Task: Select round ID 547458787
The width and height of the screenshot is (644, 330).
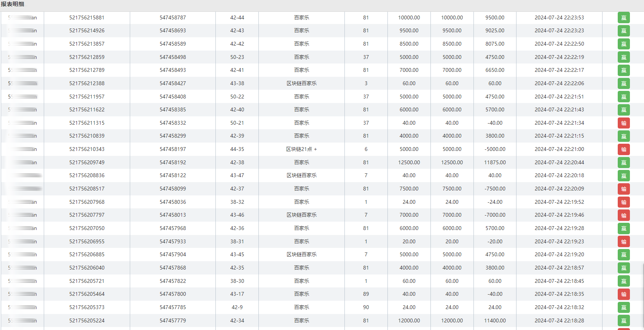Action: (173, 17)
